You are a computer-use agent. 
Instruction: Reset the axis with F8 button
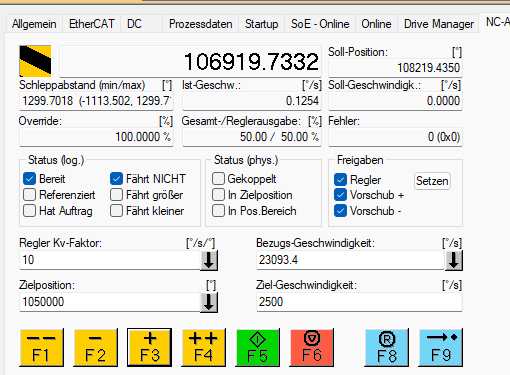click(387, 347)
